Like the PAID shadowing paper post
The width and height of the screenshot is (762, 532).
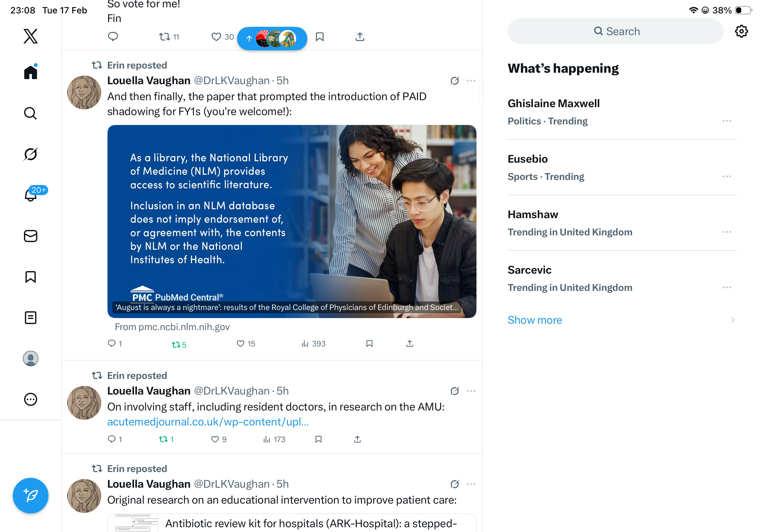[241, 344]
